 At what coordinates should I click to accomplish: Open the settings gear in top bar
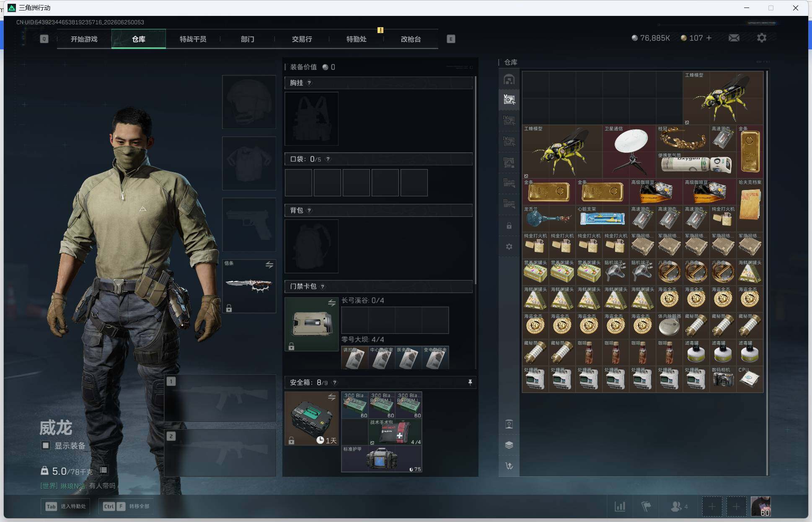coord(762,38)
